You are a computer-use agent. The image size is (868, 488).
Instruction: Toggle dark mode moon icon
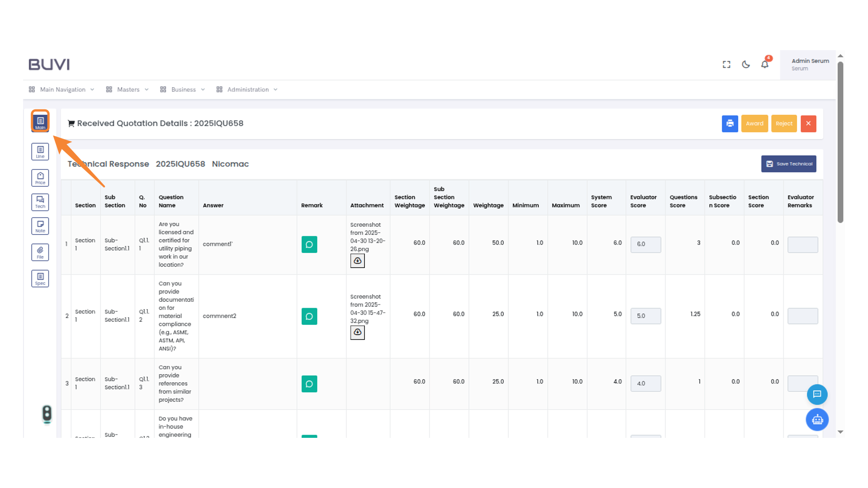tap(746, 65)
